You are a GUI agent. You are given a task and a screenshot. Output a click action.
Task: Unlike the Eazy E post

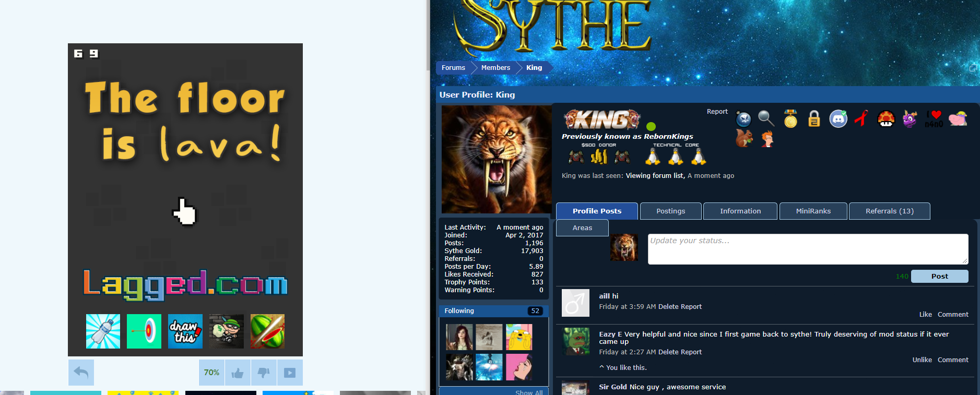[x=922, y=360]
